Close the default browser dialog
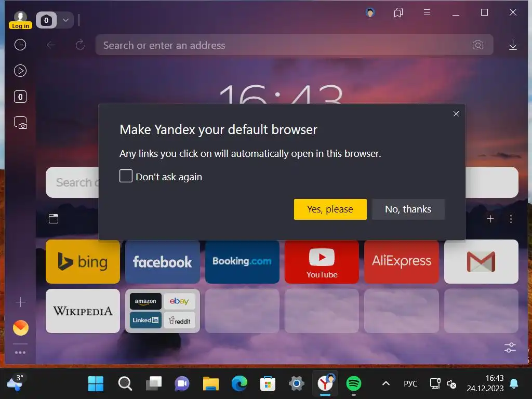The width and height of the screenshot is (532, 399). click(456, 114)
